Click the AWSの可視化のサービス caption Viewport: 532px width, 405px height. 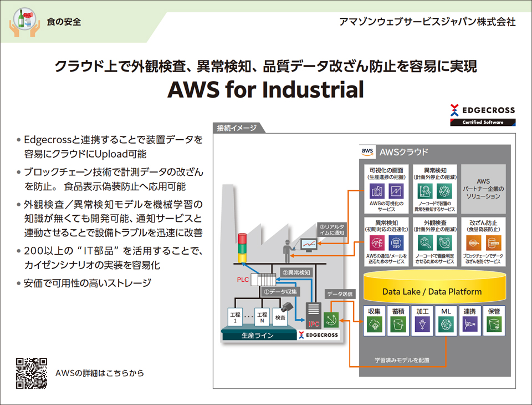386,206
